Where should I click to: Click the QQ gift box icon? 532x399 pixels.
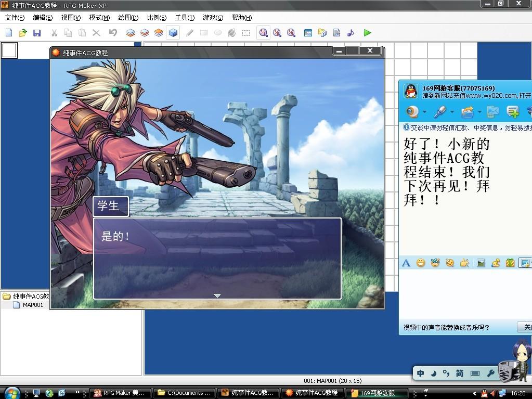tap(510, 263)
